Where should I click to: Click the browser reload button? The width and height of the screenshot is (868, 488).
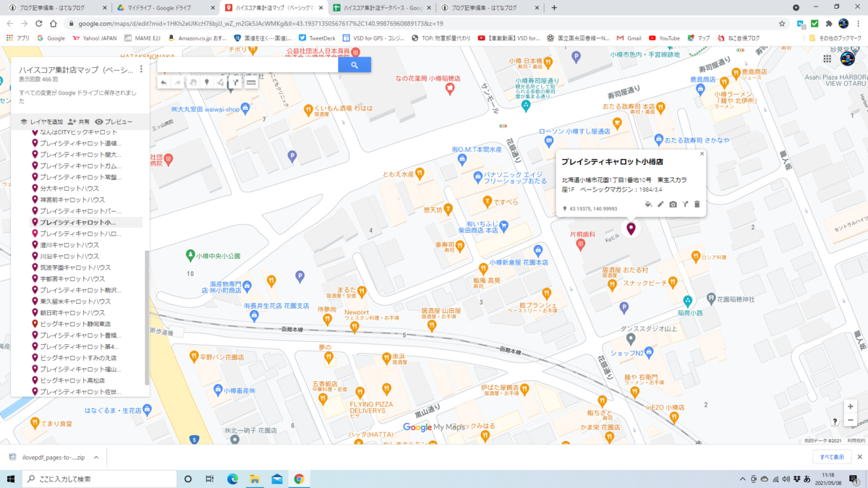tap(38, 23)
